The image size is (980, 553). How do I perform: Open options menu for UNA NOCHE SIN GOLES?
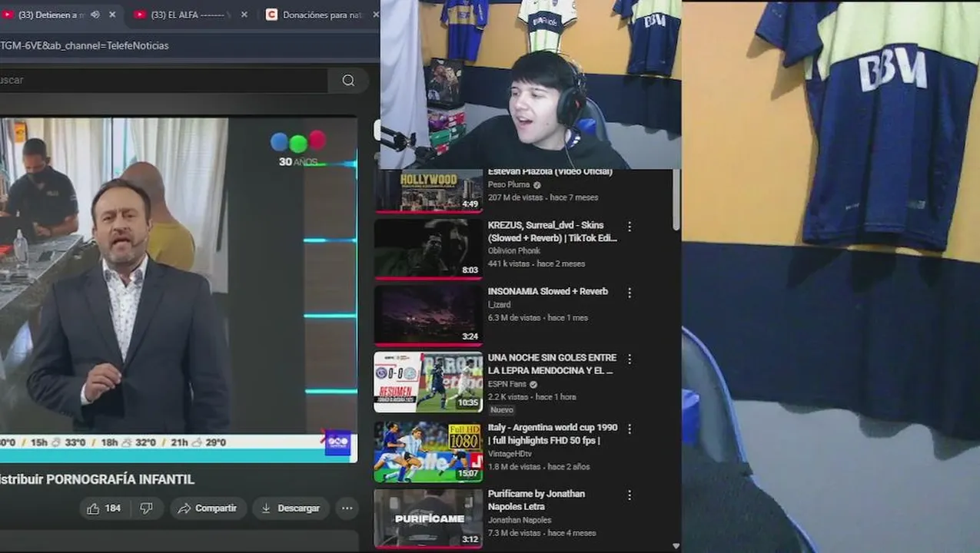pos(630,359)
